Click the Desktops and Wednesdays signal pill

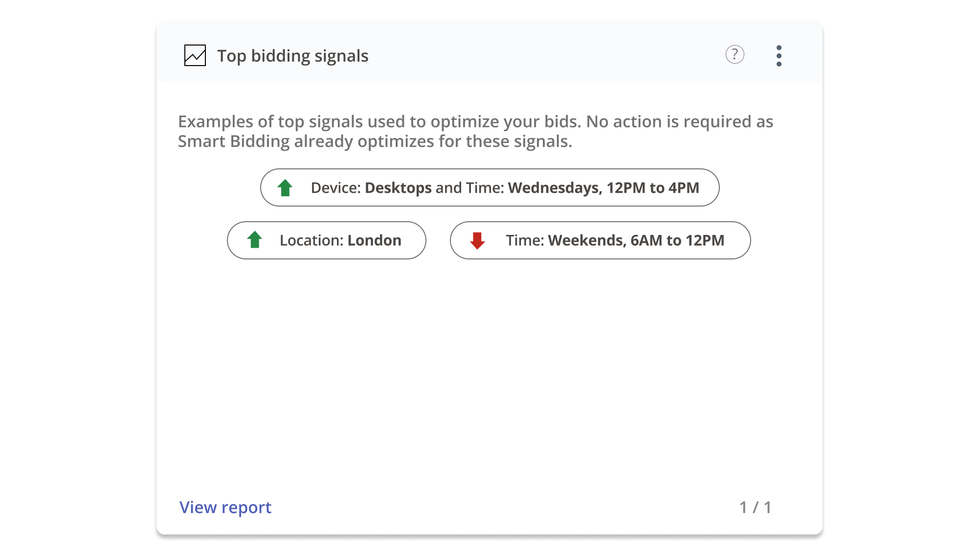click(x=490, y=187)
